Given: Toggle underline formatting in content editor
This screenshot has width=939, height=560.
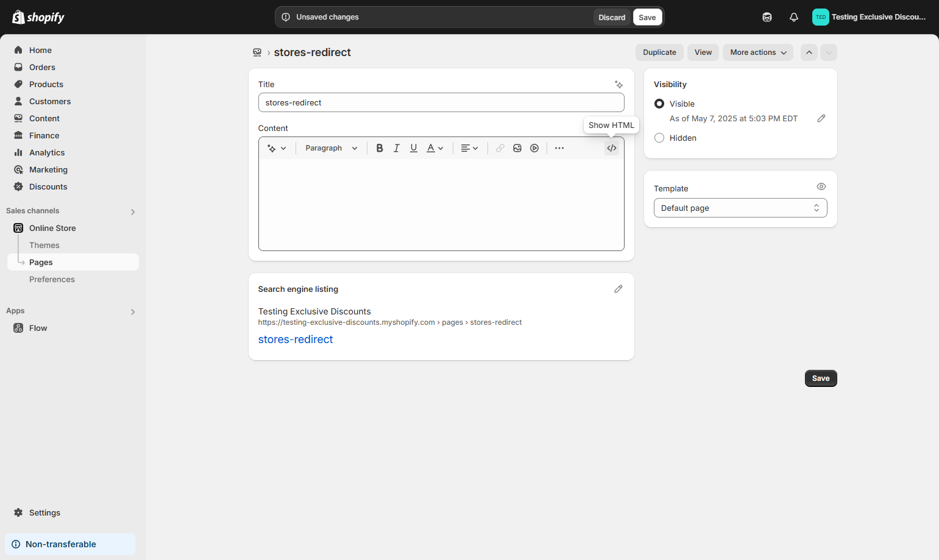Looking at the screenshot, I should [x=414, y=148].
